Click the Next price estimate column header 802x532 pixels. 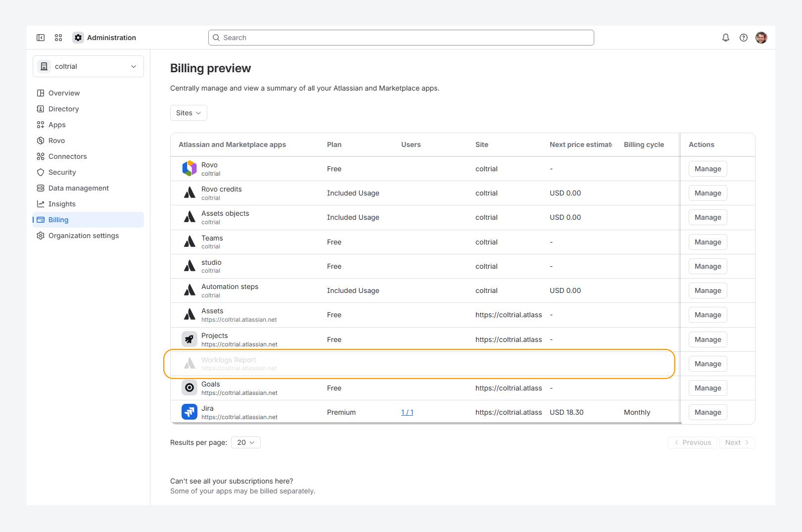click(x=581, y=145)
